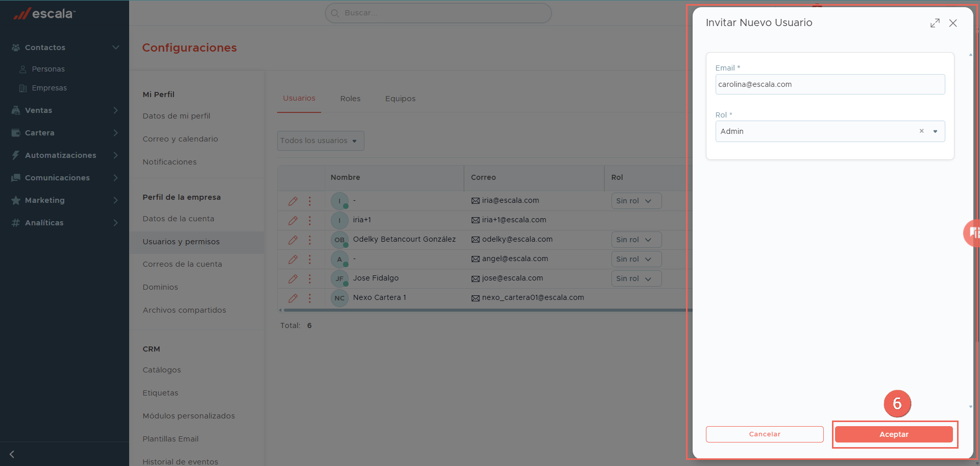980x466 pixels.
Task: Open Módulos personalizados
Action: [189, 416]
